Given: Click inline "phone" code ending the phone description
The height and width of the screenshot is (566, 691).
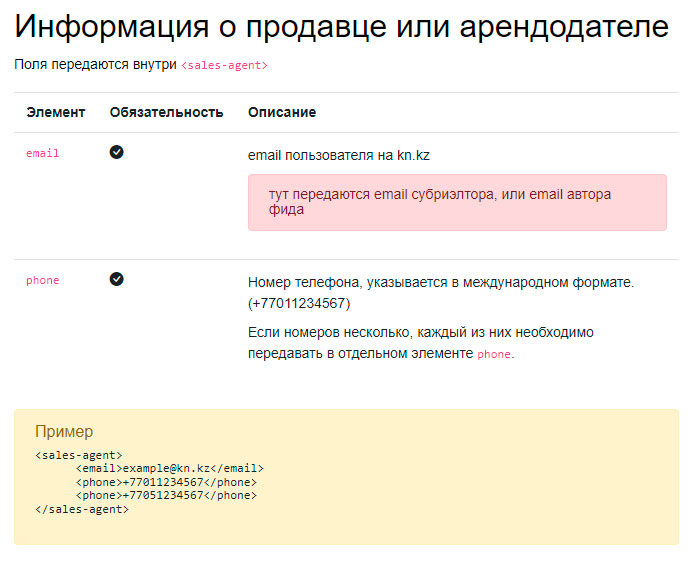Looking at the screenshot, I should [494, 354].
